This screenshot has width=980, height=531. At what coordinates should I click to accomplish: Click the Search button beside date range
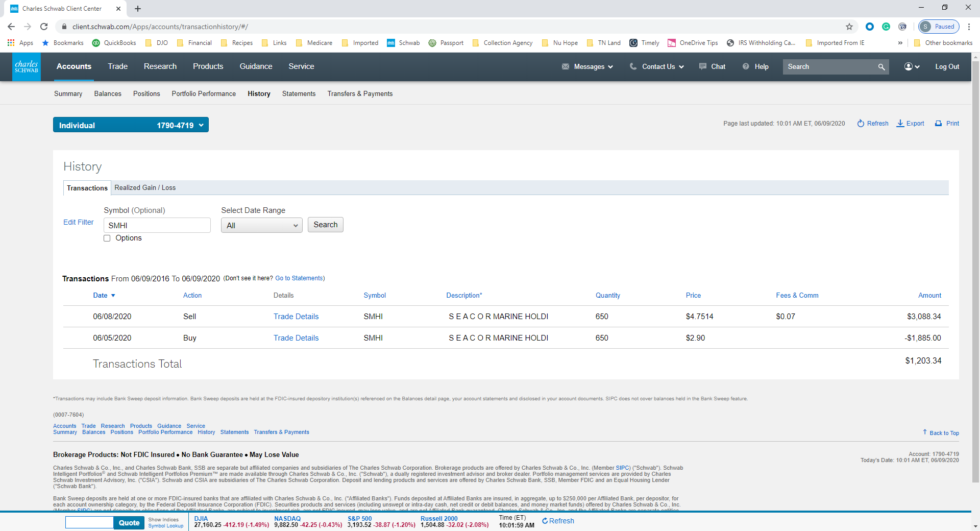[325, 225]
